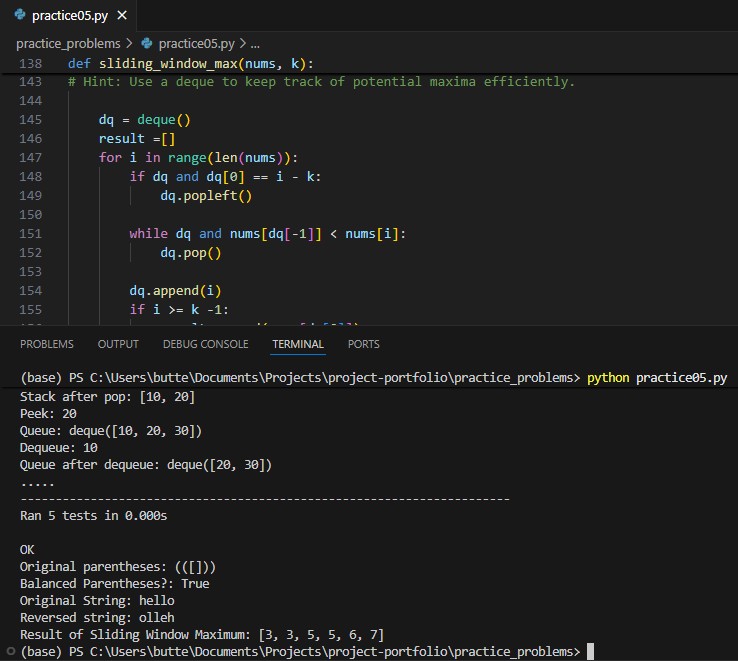Switch to the OUTPUT panel tab
This screenshot has height=661, width=738.
(118, 344)
